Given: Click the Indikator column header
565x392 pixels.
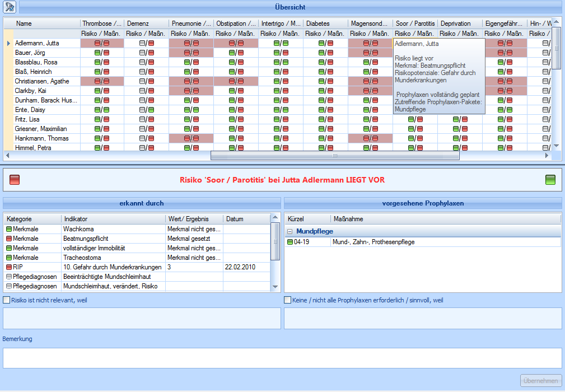Looking at the screenshot, I should coord(113,219).
